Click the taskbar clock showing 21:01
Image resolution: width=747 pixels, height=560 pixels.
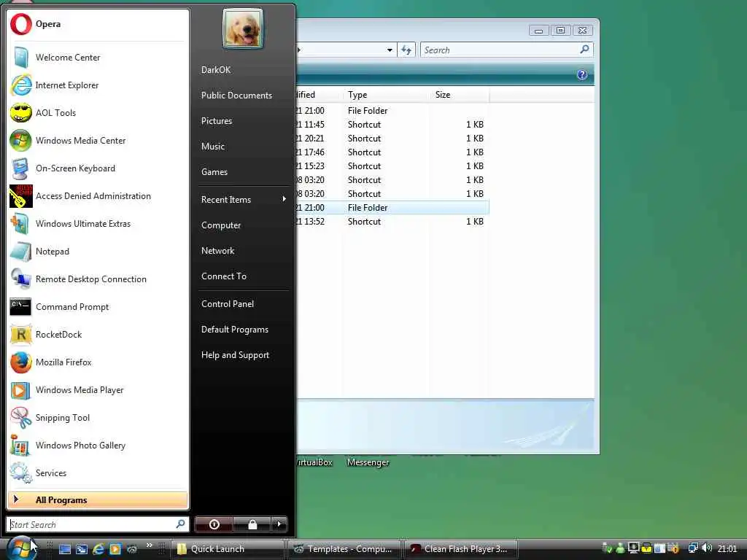[727, 548]
